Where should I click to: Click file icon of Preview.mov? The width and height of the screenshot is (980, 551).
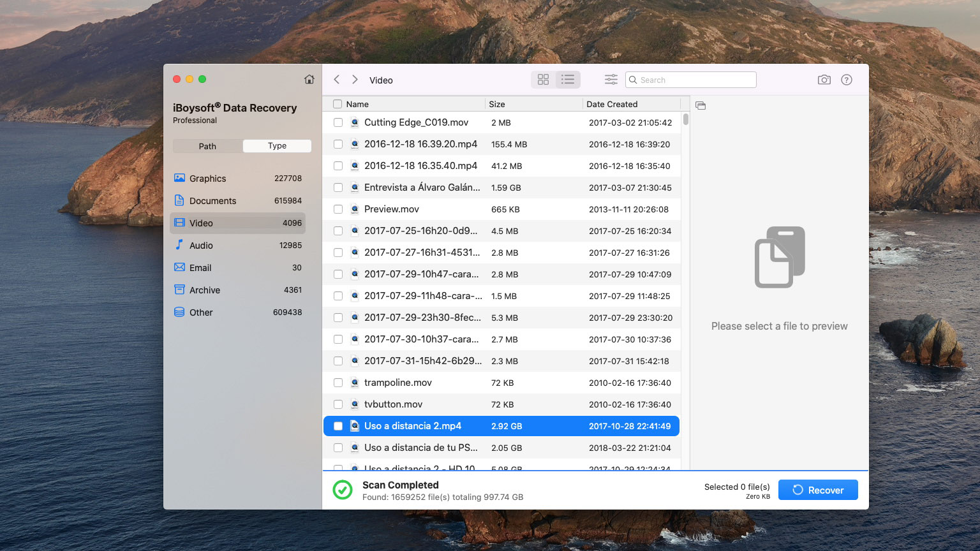(x=355, y=209)
